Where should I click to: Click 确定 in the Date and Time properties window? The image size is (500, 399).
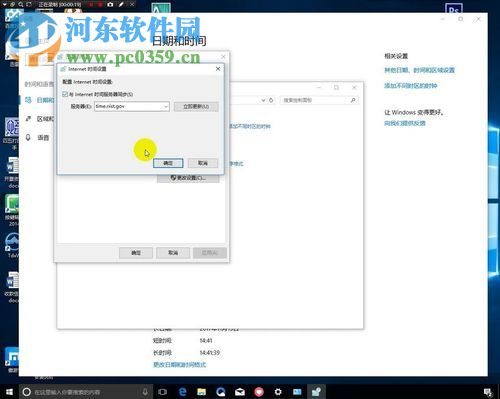tap(136, 253)
